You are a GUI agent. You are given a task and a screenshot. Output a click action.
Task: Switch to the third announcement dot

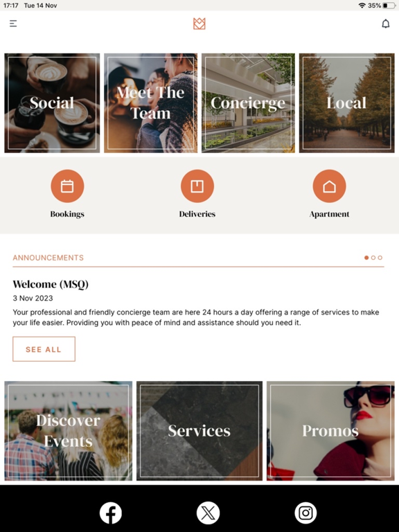(380, 258)
